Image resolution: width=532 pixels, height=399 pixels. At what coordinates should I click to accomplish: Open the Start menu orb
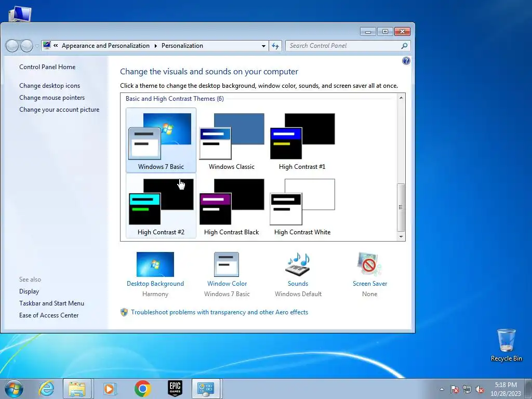pyautogui.click(x=14, y=389)
